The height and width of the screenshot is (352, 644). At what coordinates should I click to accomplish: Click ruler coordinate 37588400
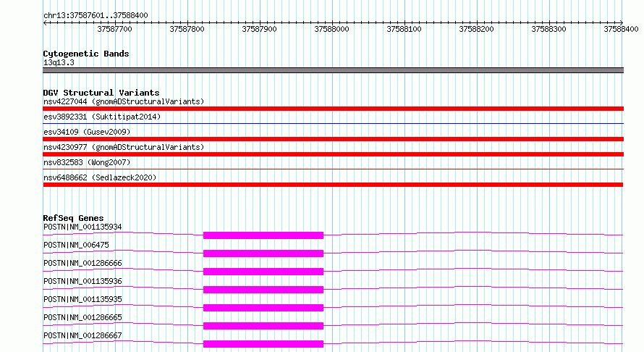621,29
